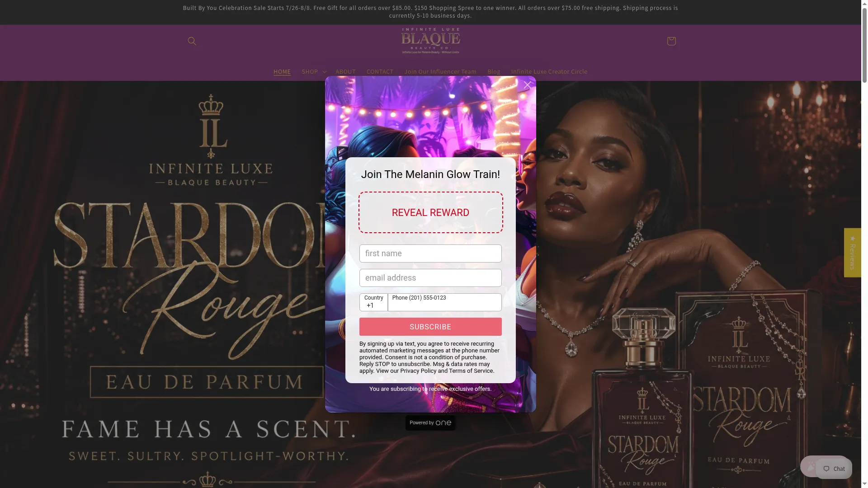Click the sale announcement bar text
The height and width of the screenshot is (488, 868).
click(430, 12)
